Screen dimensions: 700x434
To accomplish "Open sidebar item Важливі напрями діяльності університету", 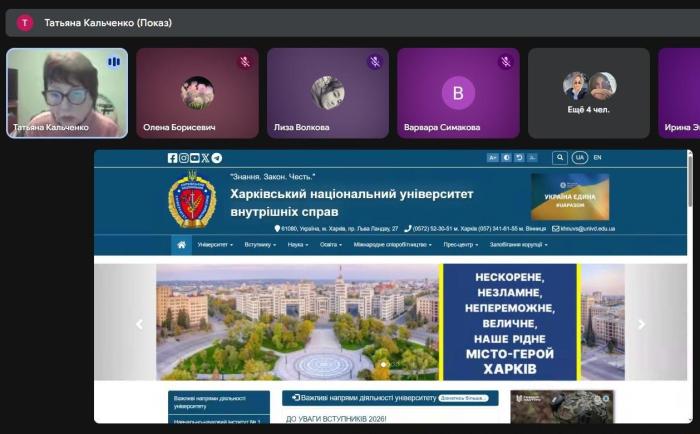I will pos(219,402).
